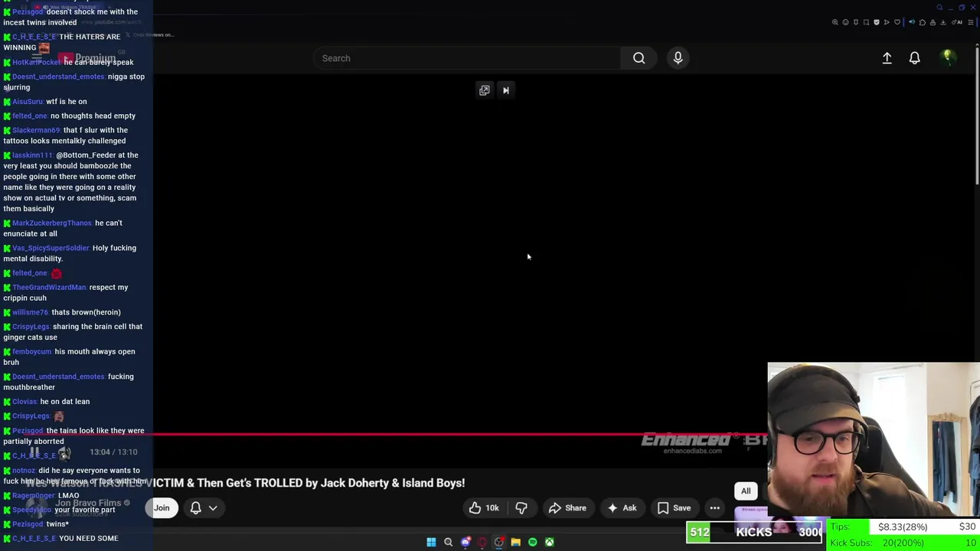Viewport: 980px width, 551px height.
Task: Click chat username lasskinn111
Action: 33,156
